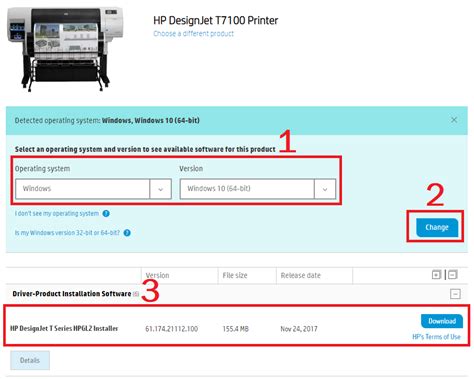The width and height of the screenshot is (474, 379).
Task: Open 'I don't see my operating system' link
Action: tap(57, 213)
